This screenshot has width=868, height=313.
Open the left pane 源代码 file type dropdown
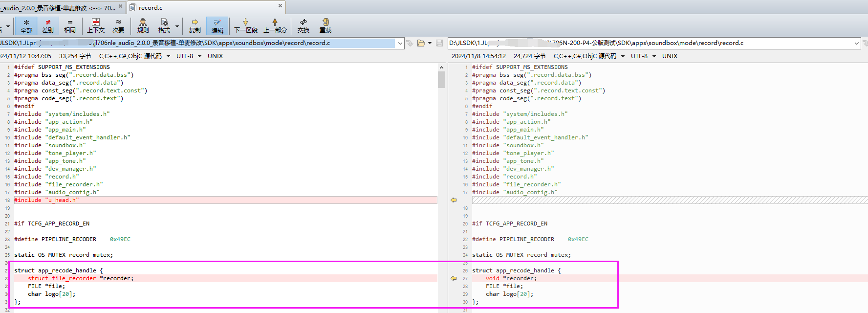[169, 56]
